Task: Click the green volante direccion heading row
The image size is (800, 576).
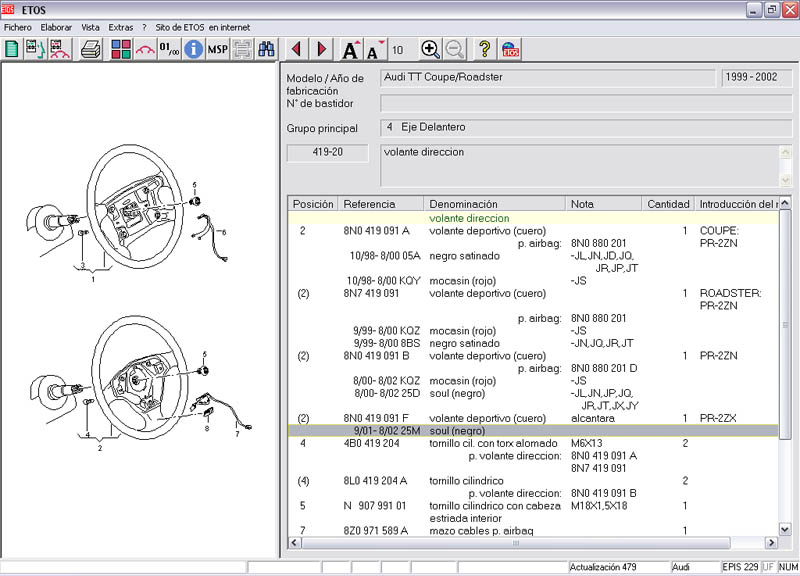Action: tap(533, 218)
